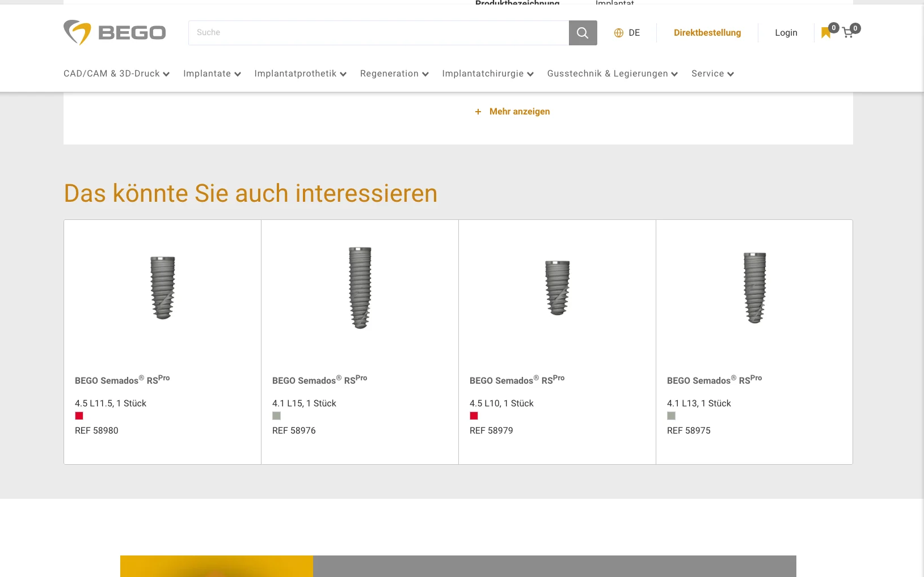Screen dimensions: 924x577
Task: Click red swatch of 4.5 L11.5 product
Action: [79, 416]
